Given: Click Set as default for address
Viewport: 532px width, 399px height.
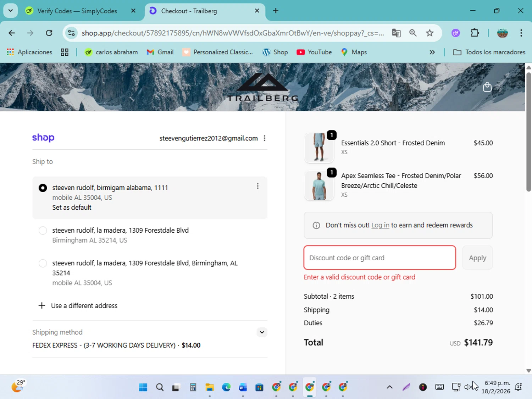Looking at the screenshot, I should (x=72, y=207).
